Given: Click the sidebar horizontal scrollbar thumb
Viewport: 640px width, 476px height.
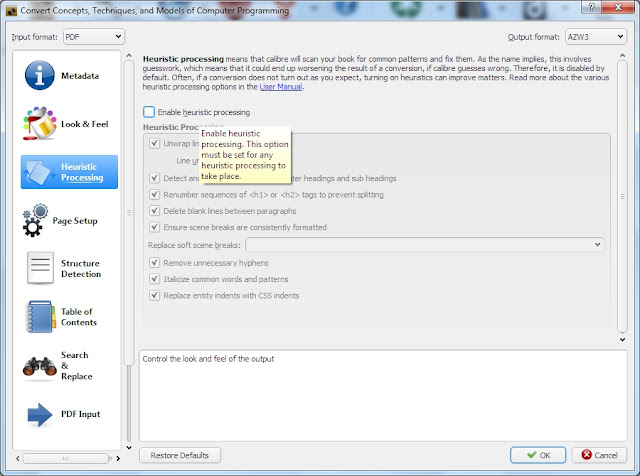Looking at the screenshot, I should tap(66, 458).
